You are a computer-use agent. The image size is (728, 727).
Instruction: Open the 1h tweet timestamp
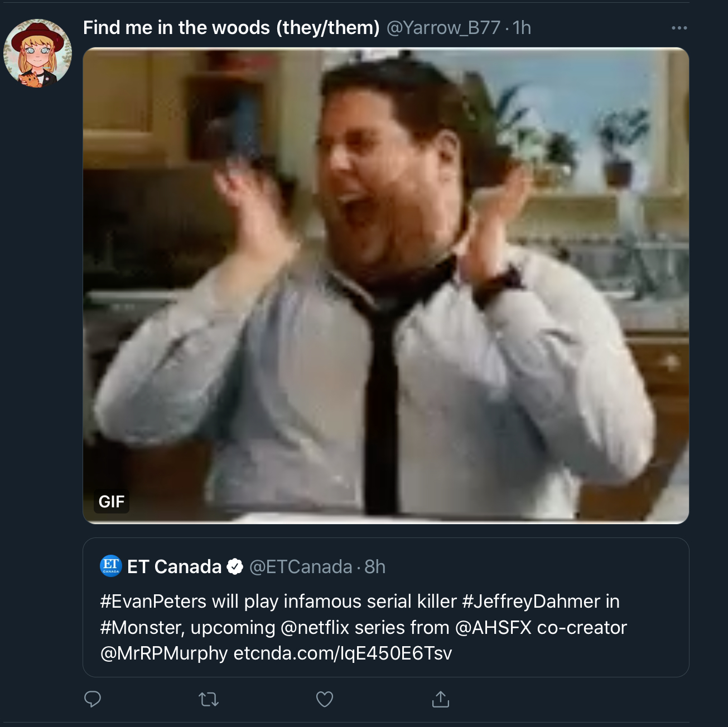522,28
